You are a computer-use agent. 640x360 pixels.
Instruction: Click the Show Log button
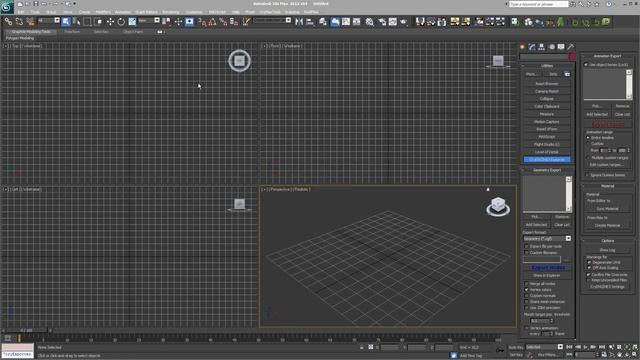(607, 250)
